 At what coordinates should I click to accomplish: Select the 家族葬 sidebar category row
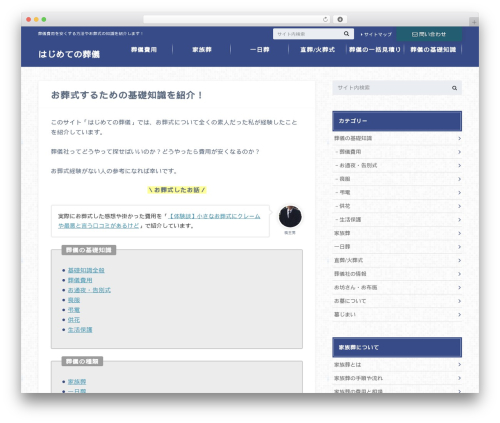[x=397, y=233]
